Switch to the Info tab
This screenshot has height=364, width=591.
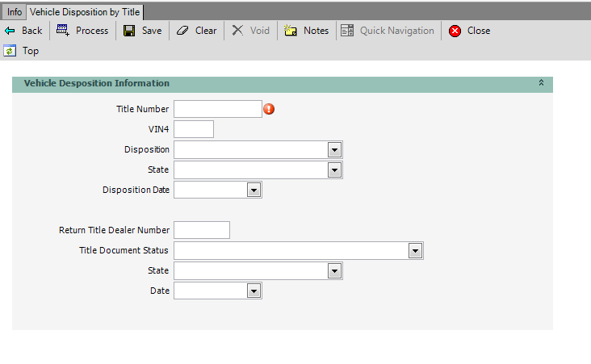[15, 12]
